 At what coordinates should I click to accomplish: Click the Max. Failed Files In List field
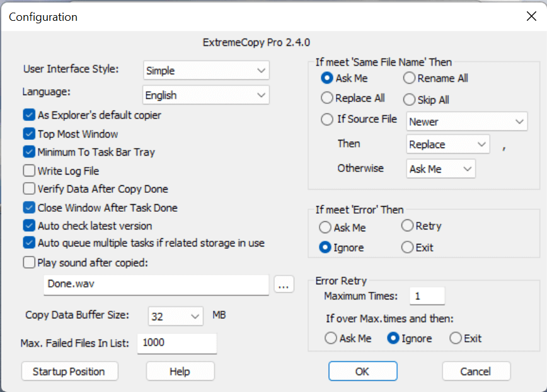(x=177, y=343)
